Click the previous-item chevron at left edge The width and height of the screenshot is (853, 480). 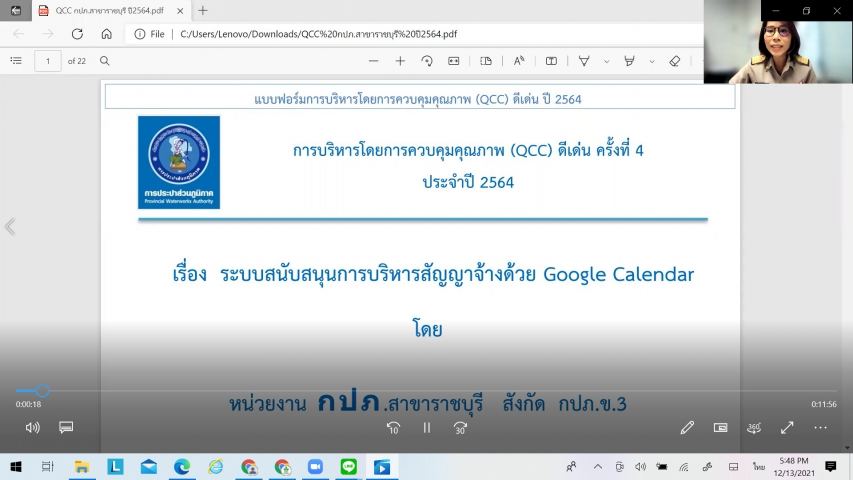pos(10,226)
